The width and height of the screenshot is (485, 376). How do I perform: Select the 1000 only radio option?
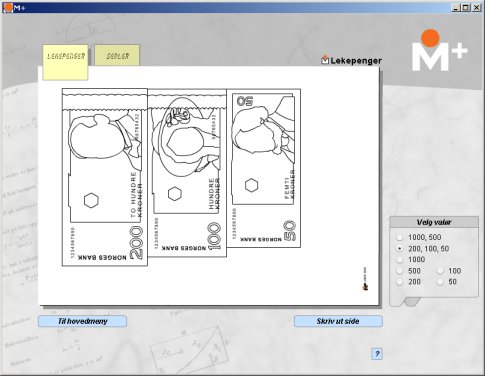pos(400,260)
